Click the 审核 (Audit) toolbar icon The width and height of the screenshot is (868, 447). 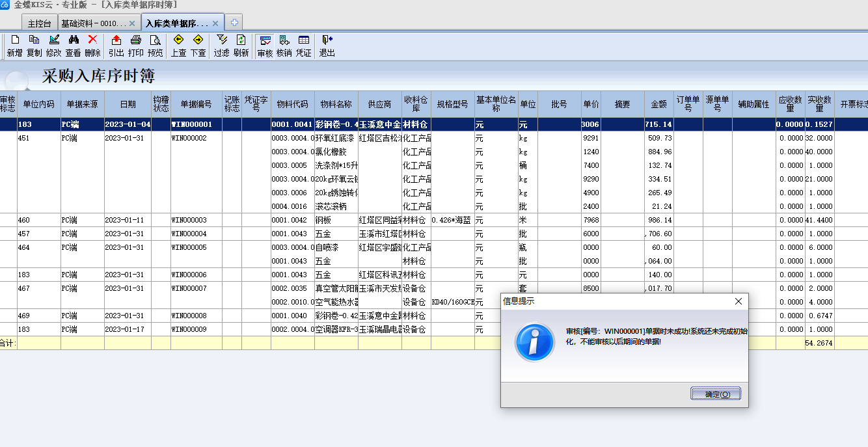click(x=265, y=46)
